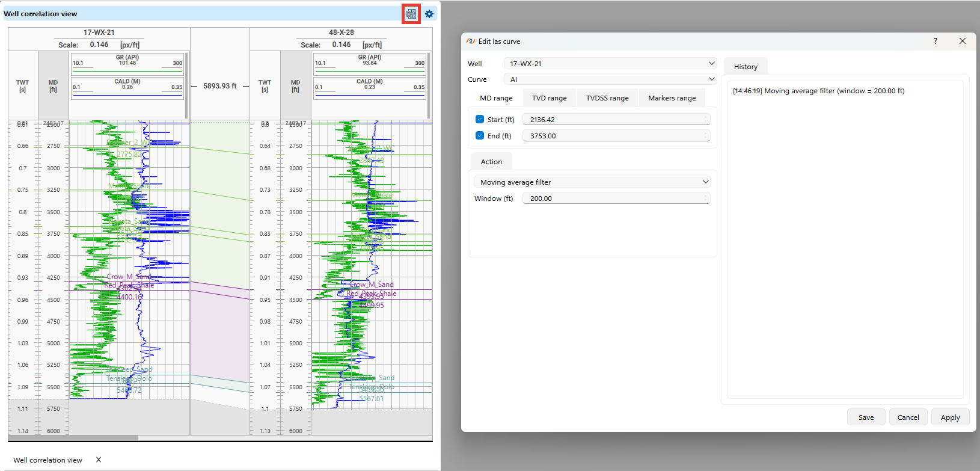
Task: Click the Cancel button
Action: click(x=908, y=417)
